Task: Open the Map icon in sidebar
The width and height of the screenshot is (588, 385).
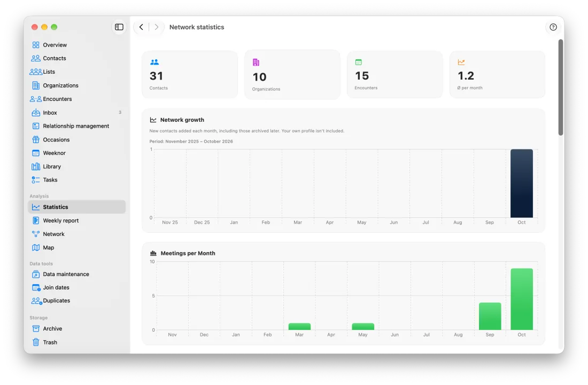Action: coord(36,248)
